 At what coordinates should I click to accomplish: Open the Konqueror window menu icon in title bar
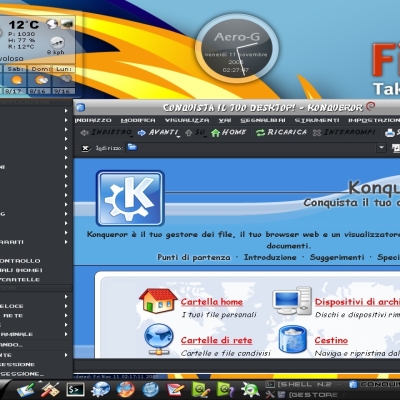coord(80,107)
